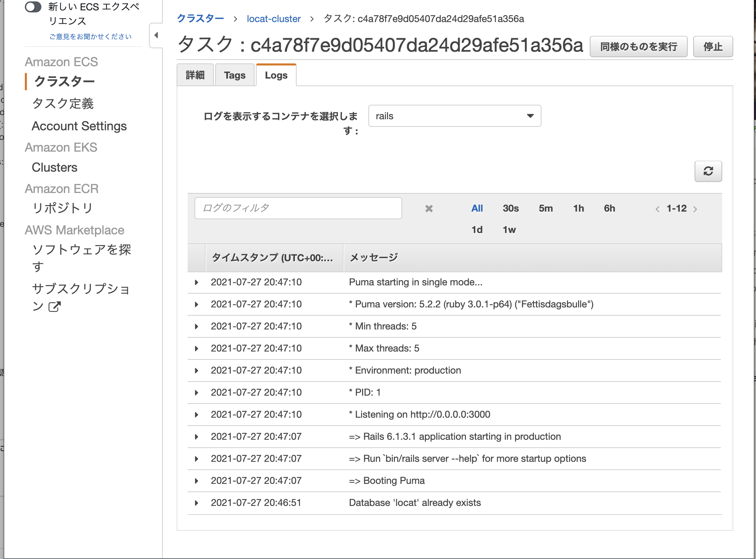The width and height of the screenshot is (756, 559).
Task: Clear the log filter with X icon
Action: (429, 209)
